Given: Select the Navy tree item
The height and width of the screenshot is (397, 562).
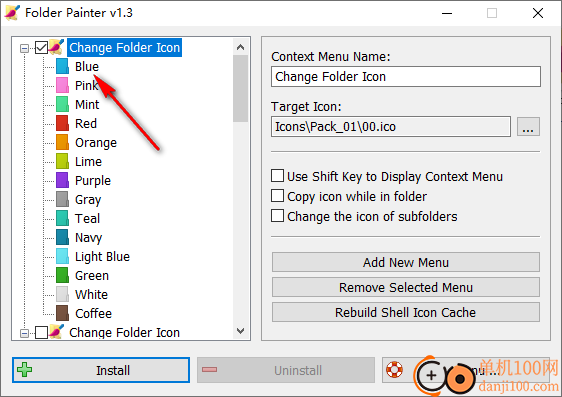Looking at the screenshot, I should pos(89,238).
